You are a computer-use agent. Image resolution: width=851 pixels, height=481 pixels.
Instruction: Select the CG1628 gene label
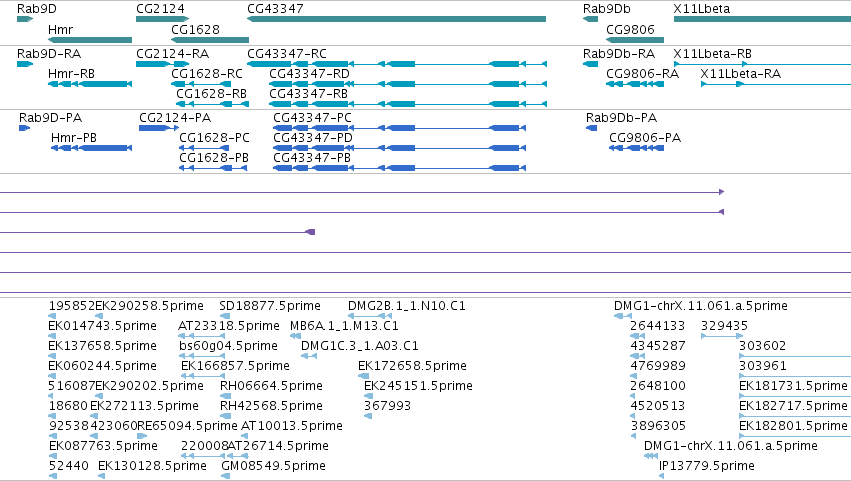[x=195, y=29]
